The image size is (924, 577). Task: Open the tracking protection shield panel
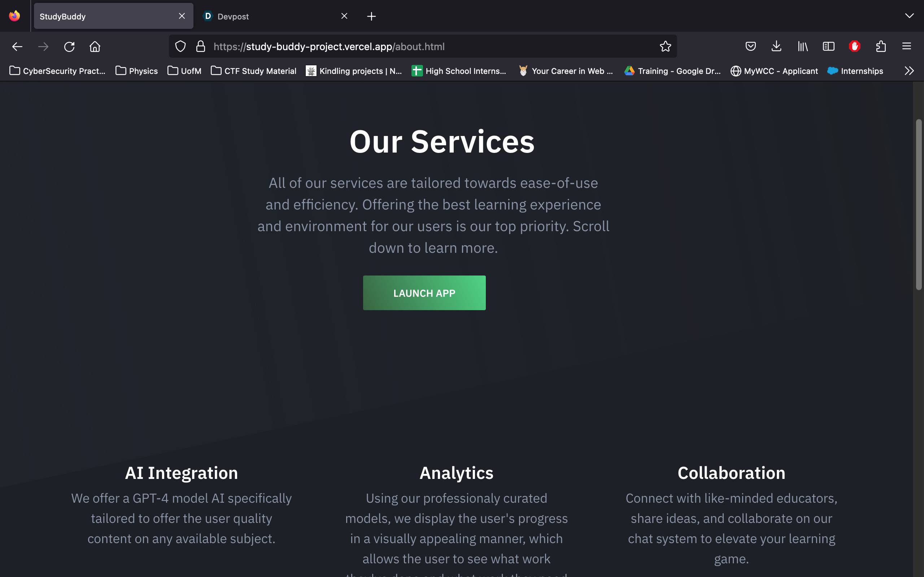click(x=180, y=47)
